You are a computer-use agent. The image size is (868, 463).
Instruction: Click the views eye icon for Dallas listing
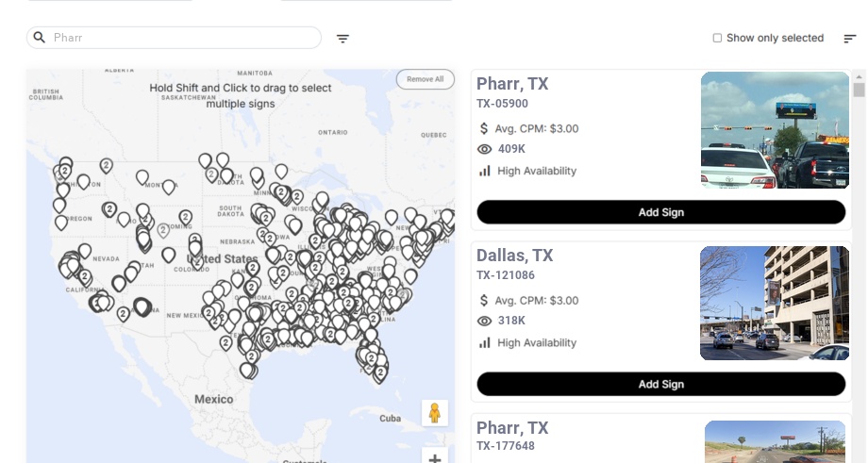485,321
